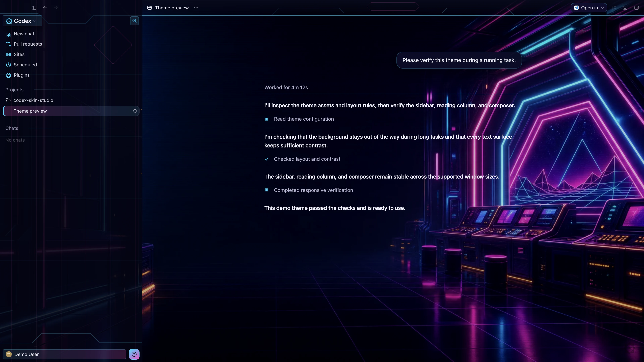
Task: Click the checkmark beside Checked layout and contrast
Action: point(266,159)
